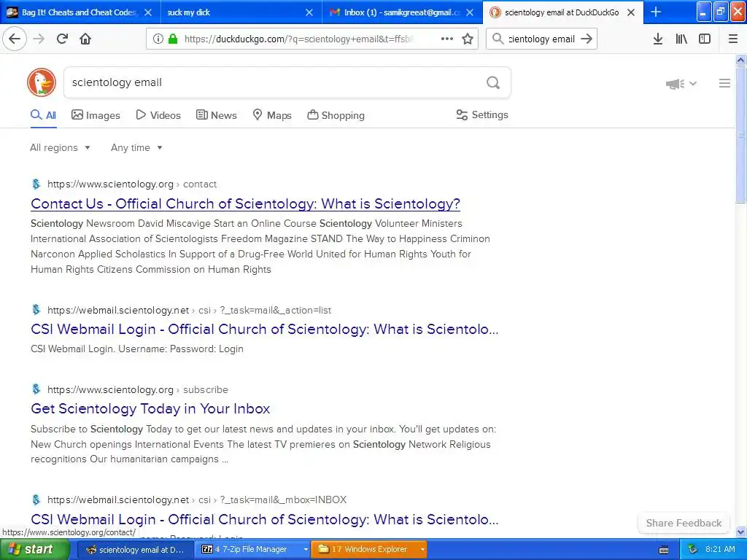Open CSI Webmail Login link with action=list
Viewport: 747px width, 560px height.
pos(264,329)
